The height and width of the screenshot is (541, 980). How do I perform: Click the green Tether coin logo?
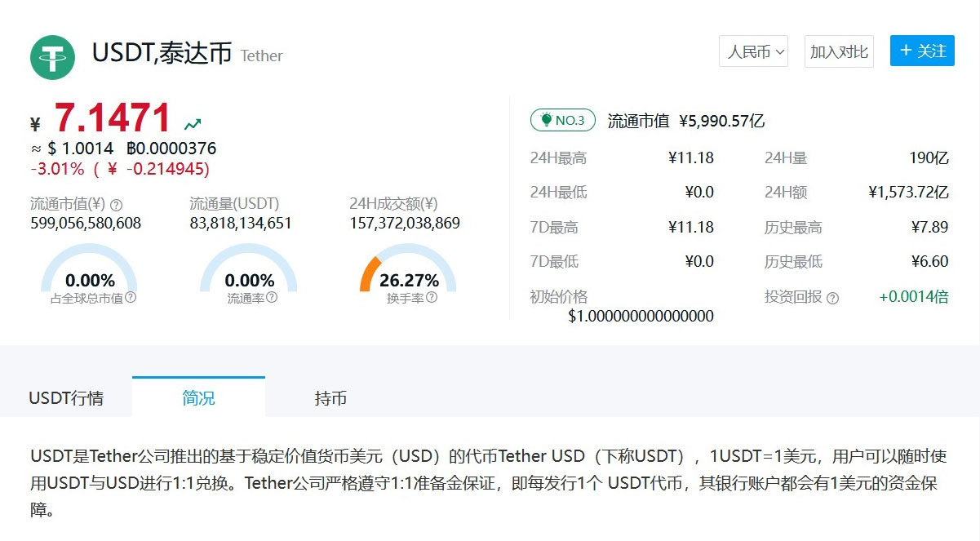(x=53, y=56)
